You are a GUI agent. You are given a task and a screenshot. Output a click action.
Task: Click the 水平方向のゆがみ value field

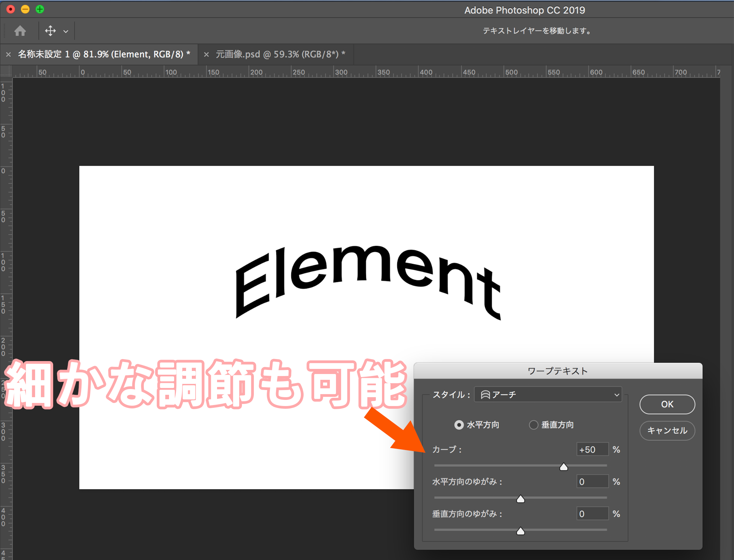click(x=592, y=481)
